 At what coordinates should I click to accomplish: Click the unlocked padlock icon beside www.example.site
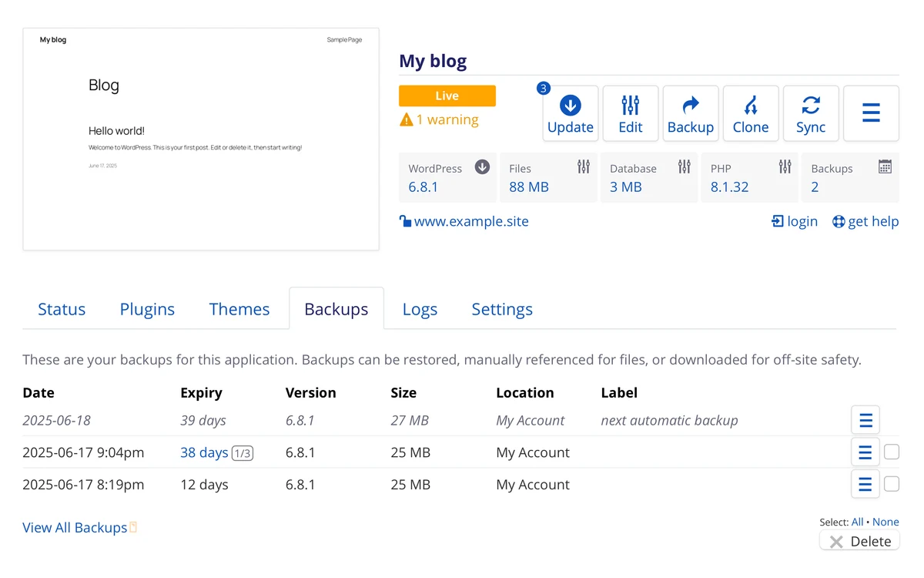click(405, 221)
